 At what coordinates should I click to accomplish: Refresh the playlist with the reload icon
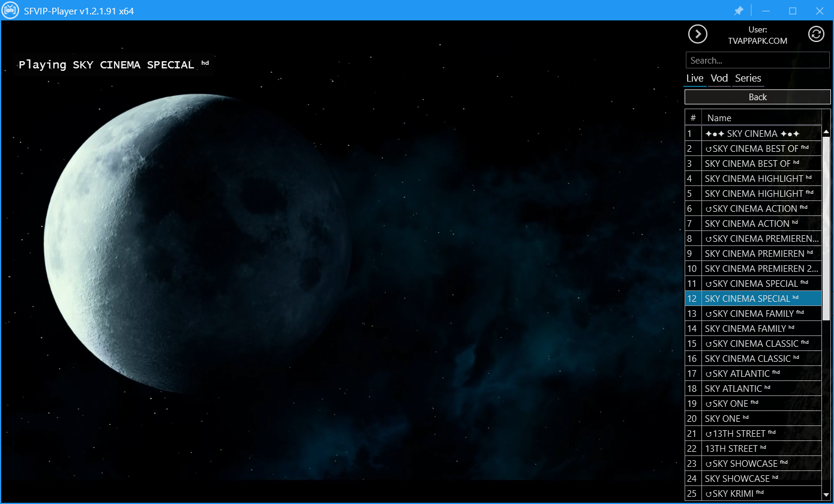point(816,34)
